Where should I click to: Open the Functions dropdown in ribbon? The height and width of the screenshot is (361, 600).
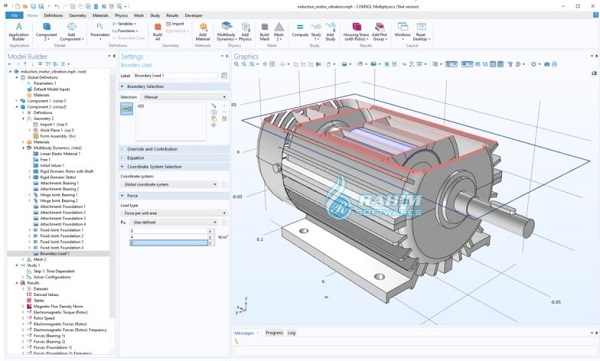[125, 31]
